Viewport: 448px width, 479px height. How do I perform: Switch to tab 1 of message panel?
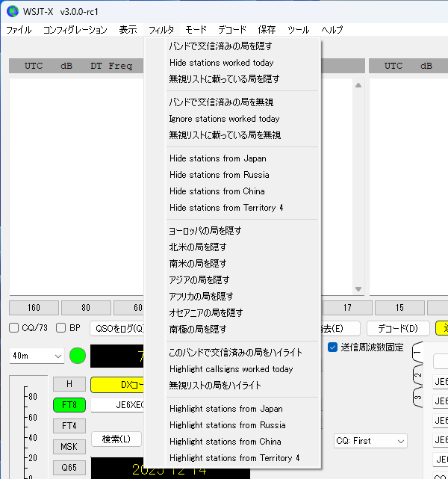point(418,353)
